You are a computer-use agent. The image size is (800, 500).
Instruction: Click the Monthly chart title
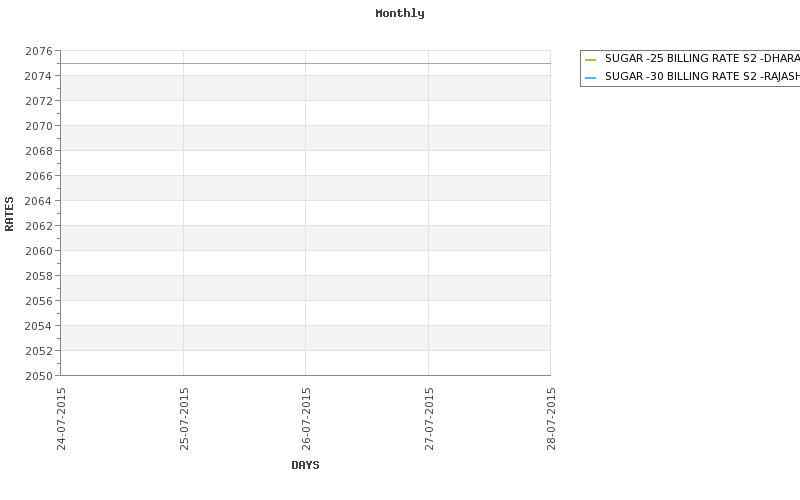pyautogui.click(x=400, y=13)
